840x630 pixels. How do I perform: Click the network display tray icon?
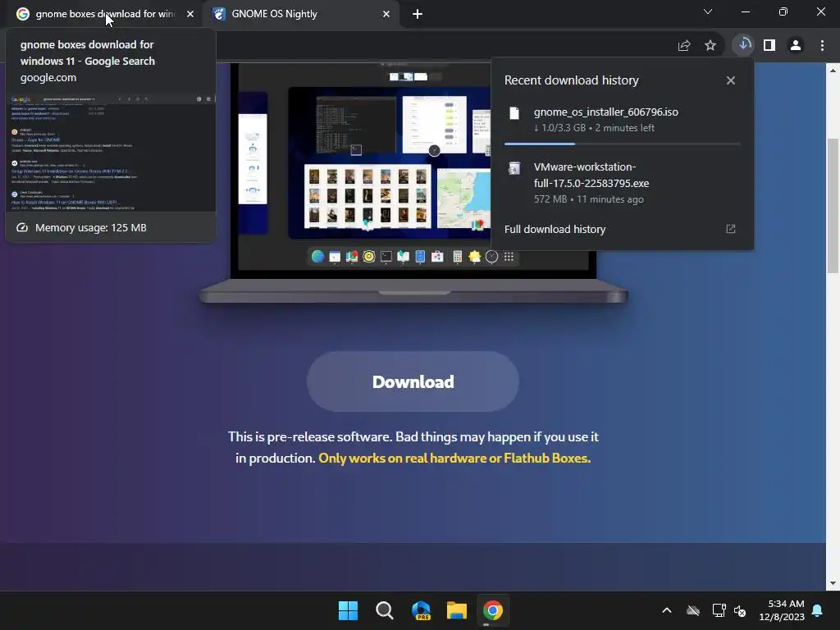point(719,610)
